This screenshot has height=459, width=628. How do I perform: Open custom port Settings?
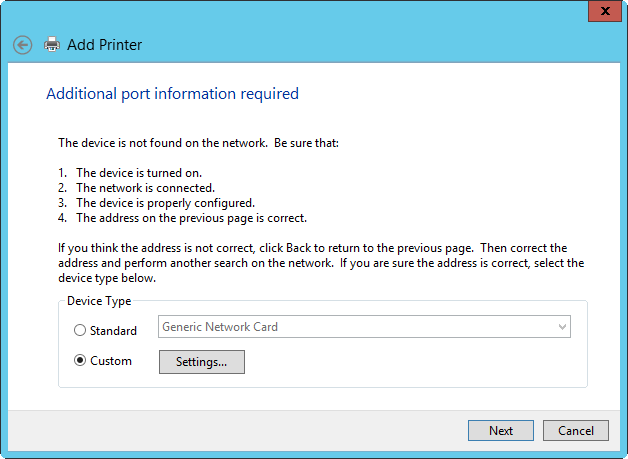coord(201,362)
